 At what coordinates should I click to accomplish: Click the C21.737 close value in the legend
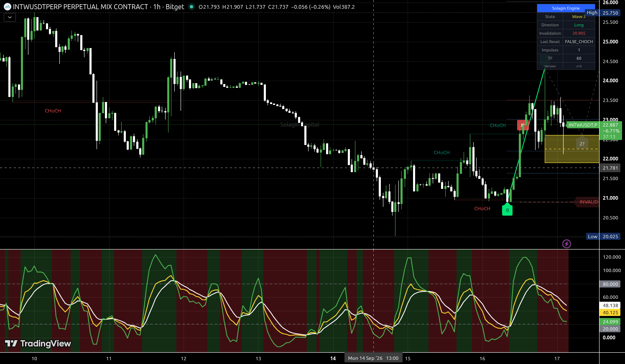click(x=278, y=7)
